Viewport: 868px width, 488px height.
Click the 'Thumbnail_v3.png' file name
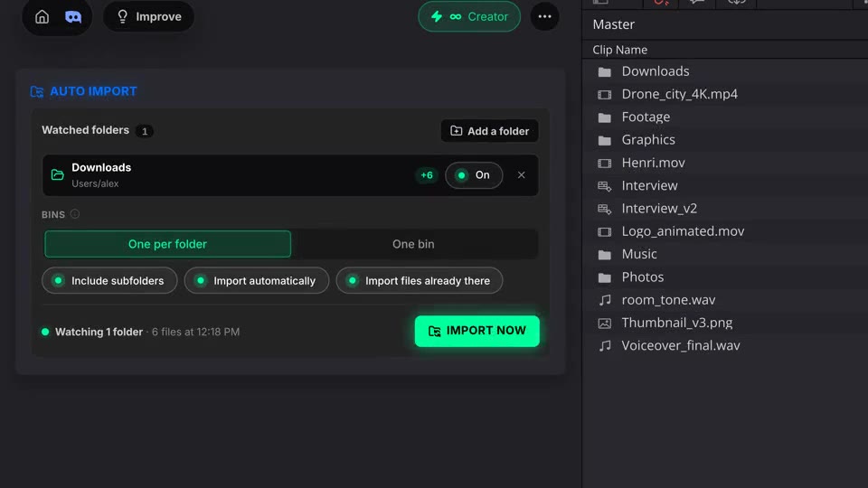click(677, 323)
